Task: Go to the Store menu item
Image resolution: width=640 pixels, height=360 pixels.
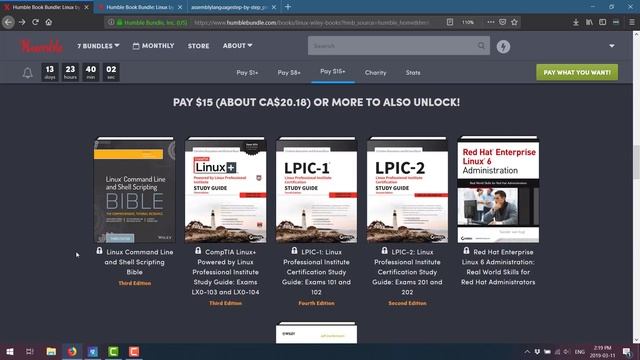Action: point(198,46)
